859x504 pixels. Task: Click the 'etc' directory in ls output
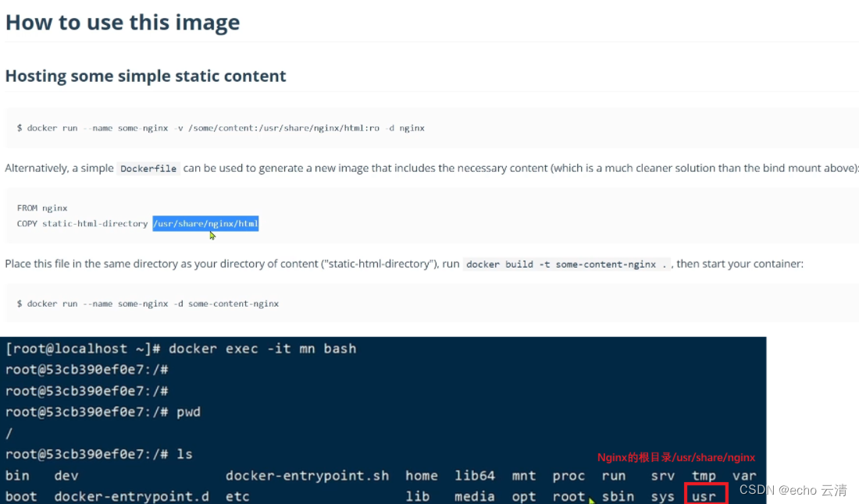click(237, 495)
